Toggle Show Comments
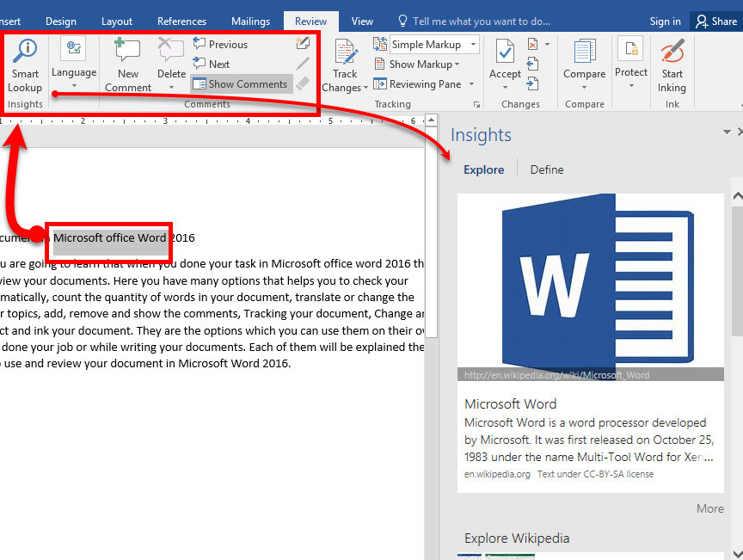This screenshot has width=743, height=560. (241, 84)
